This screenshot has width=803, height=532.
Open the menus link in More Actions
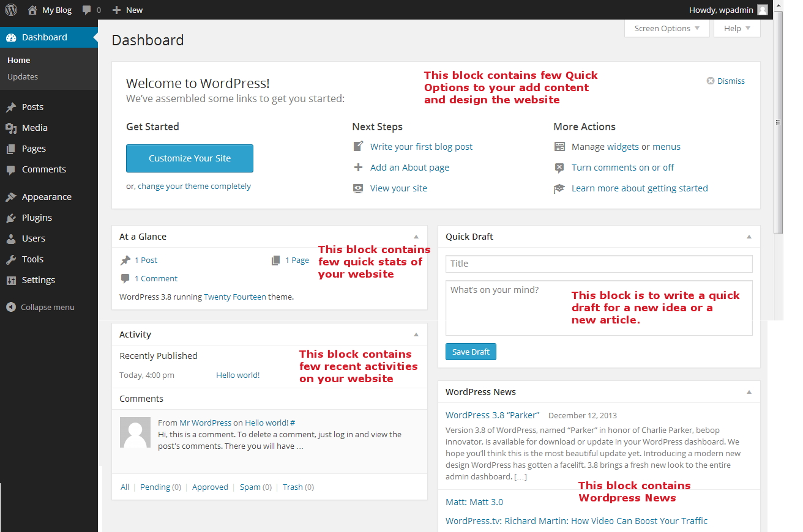[x=667, y=147]
